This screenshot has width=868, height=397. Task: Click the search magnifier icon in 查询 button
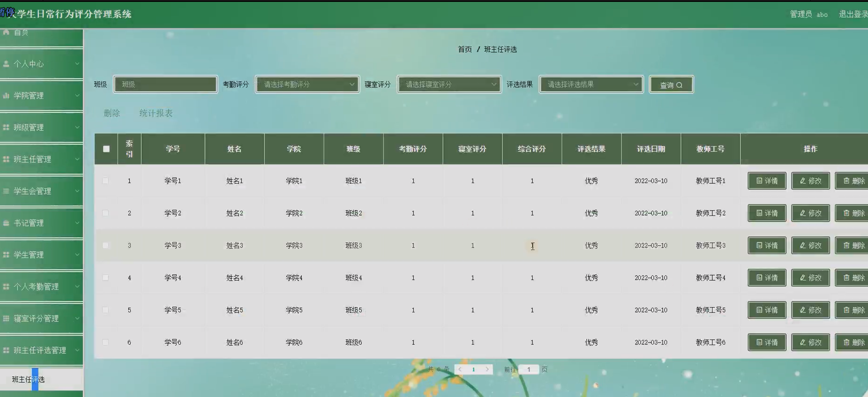tap(679, 85)
